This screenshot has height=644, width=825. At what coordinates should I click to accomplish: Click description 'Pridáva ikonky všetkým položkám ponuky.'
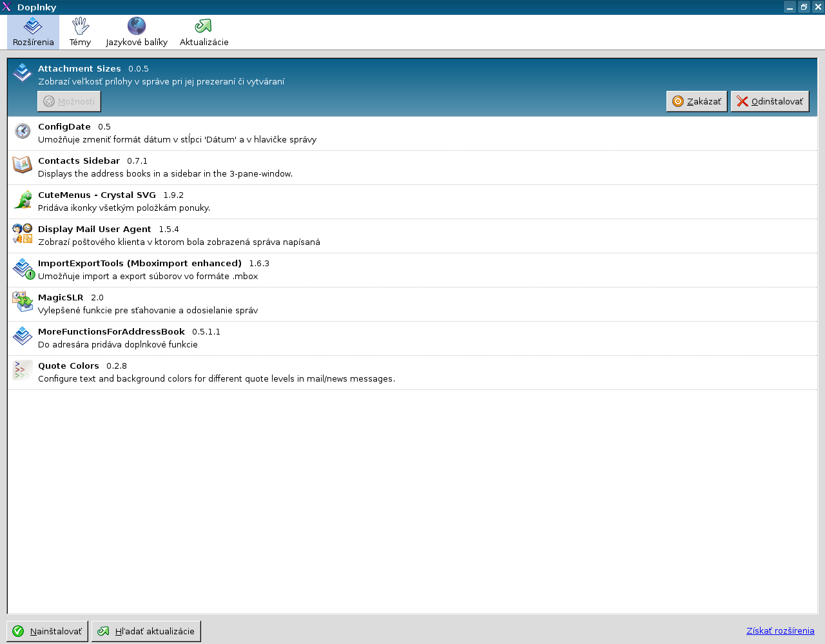124,208
